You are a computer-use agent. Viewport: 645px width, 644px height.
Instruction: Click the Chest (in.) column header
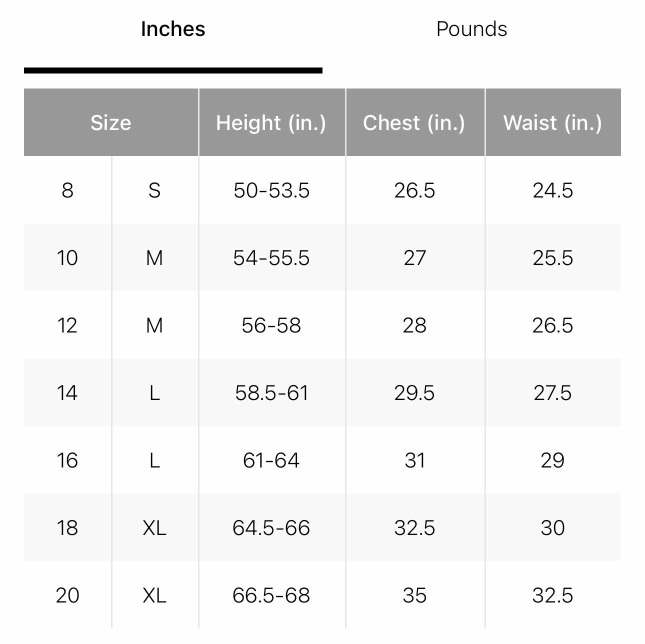(x=414, y=122)
